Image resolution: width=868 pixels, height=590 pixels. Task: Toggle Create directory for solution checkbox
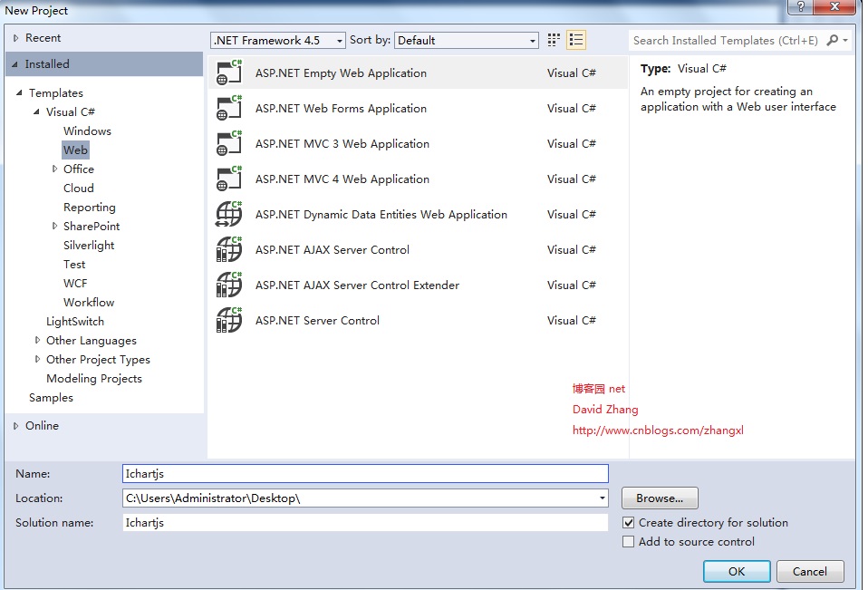(x=628, y=522)
